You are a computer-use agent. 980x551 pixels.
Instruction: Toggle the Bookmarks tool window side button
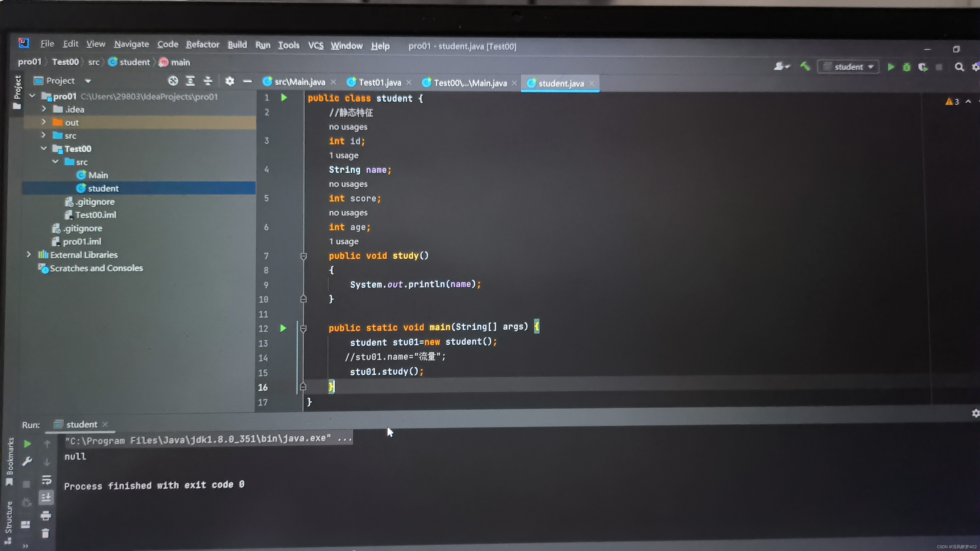click(10, 461)
